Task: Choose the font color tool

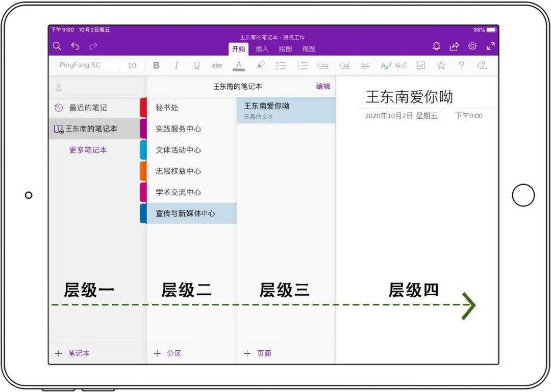Action: (239, 66)
